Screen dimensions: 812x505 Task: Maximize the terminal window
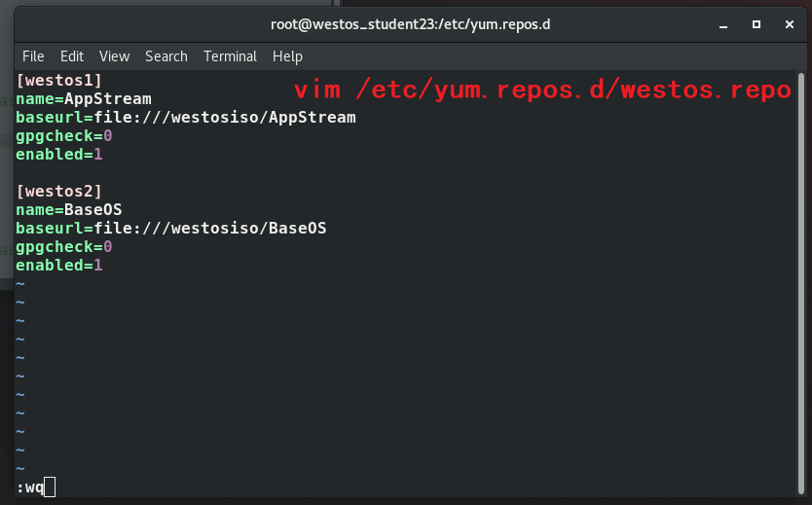(x=757, y=24)
